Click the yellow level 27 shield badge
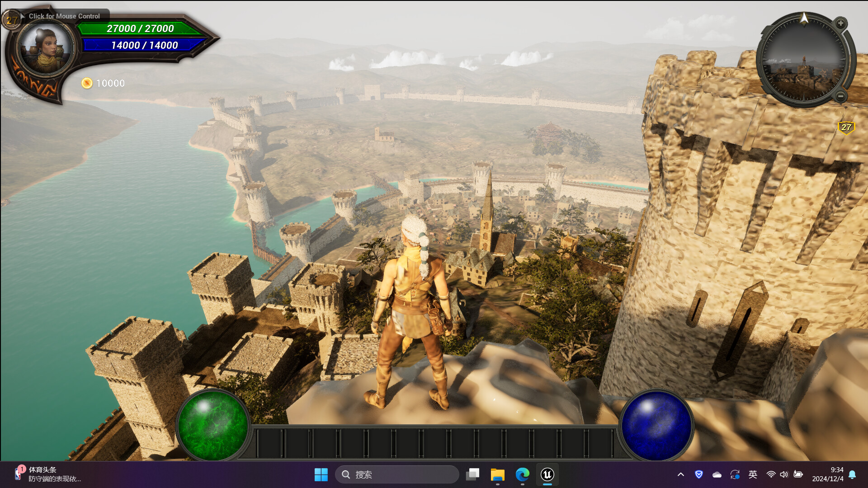The image size is (868, 488). [x=846, y=127]
